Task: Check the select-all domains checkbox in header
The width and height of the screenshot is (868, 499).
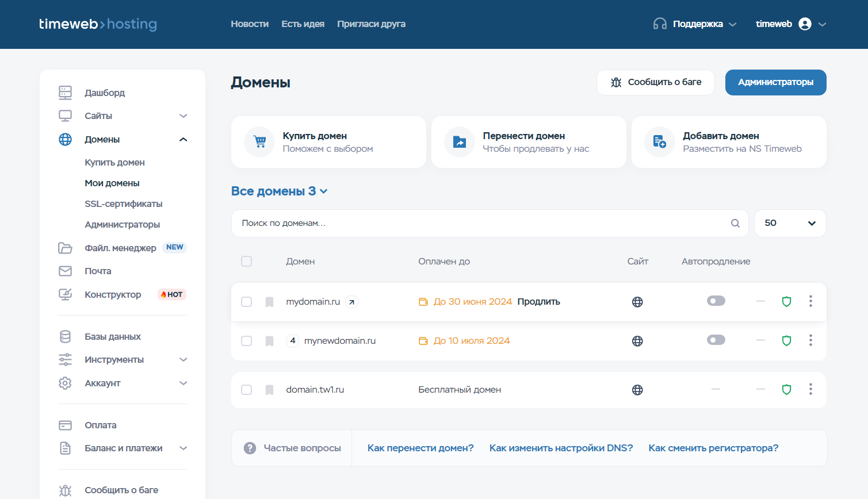Action: click(x=247, y=262)
